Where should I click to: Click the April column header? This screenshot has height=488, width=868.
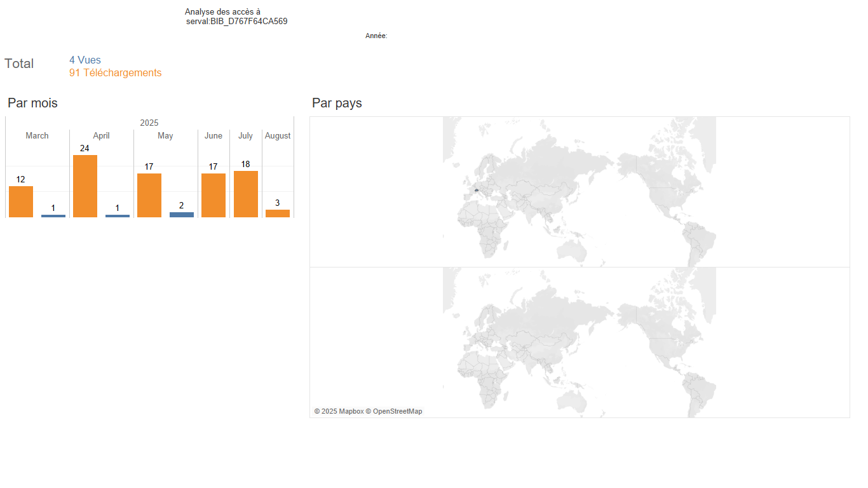point(101,135)
